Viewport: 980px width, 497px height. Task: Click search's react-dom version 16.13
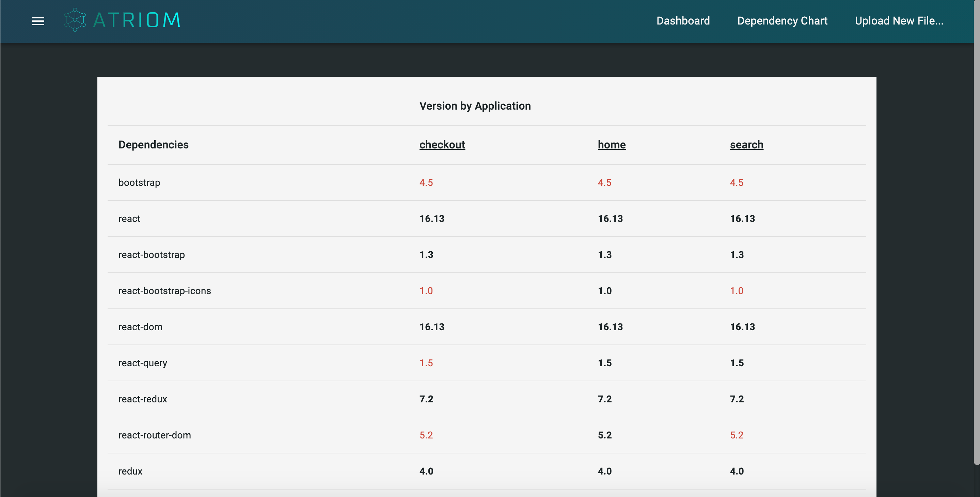click(742, 327)
